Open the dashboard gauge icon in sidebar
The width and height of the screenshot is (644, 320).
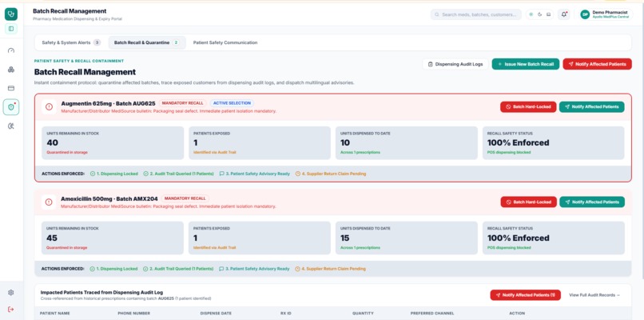[x=11, y=50]
